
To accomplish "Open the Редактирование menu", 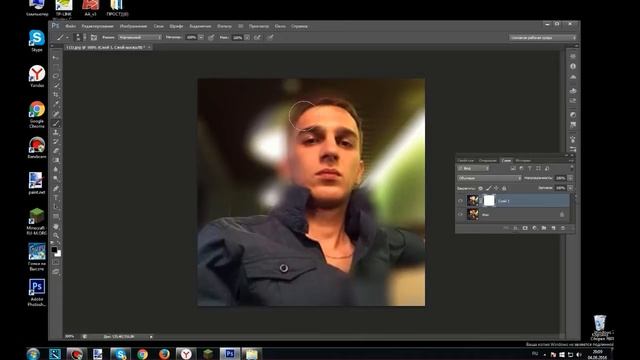I will pyautogui.click(x=98, y=26).
